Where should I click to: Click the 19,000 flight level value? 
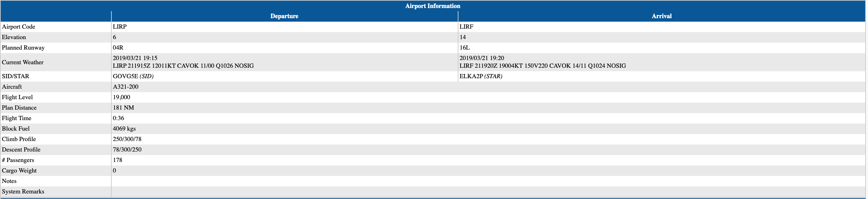click(x=122, y=97)
